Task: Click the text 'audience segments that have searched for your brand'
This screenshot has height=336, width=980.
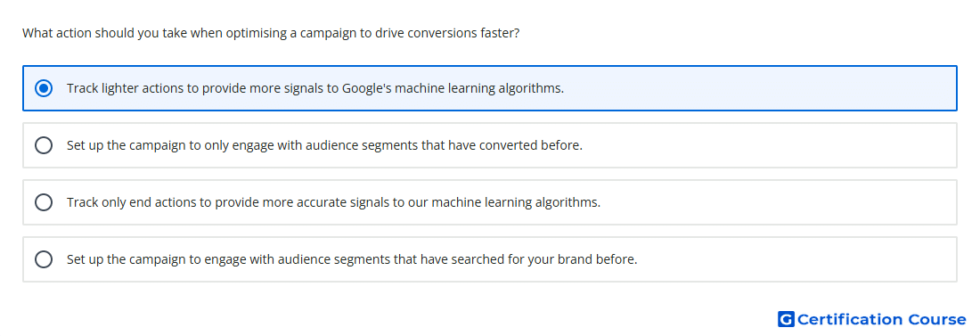Action: [432, 259]
